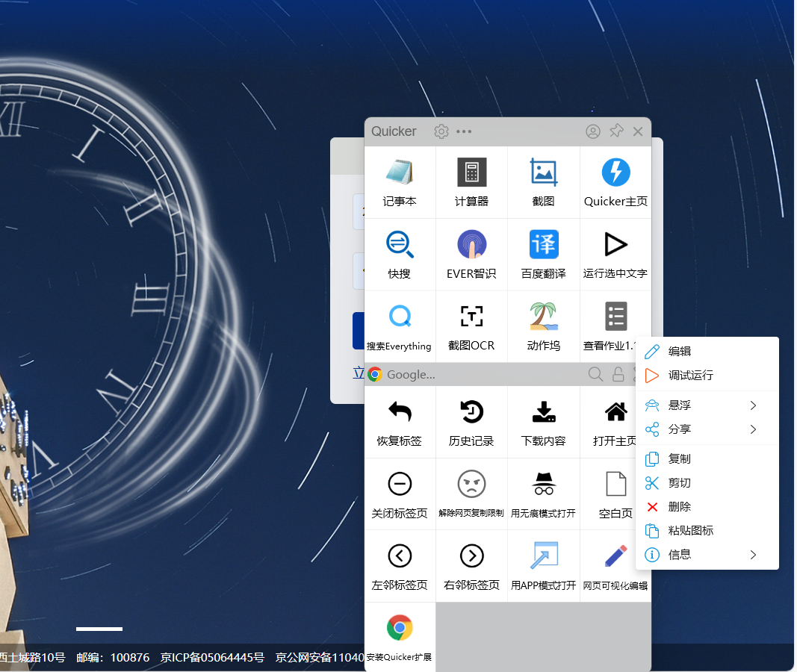Image resolution: width=797 pixels, height=672 pixels.
Task: Open the 下载内容 downloads action
Action: click(x=543, y=422)
